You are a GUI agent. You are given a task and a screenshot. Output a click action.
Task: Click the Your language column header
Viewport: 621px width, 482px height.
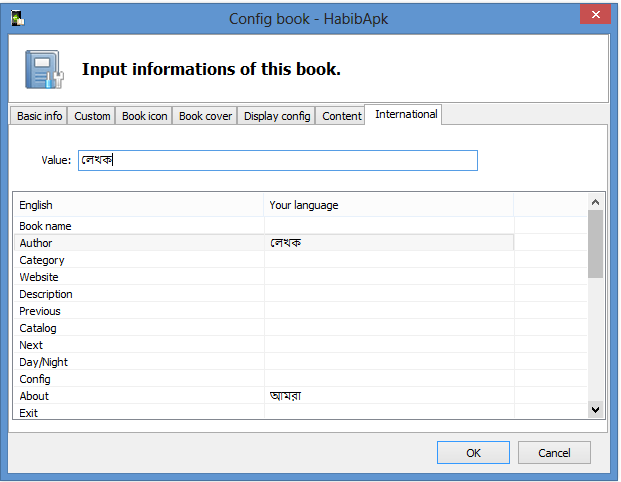[x=389, y=205]
